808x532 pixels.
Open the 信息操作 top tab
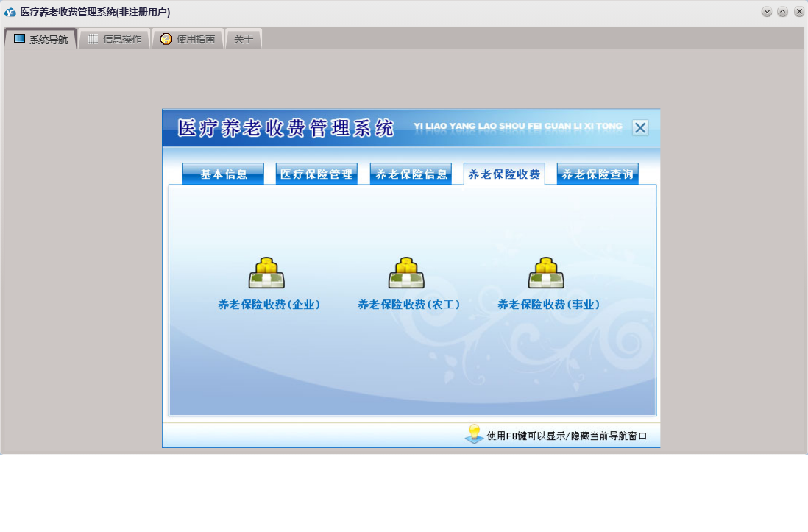(114, 39)
